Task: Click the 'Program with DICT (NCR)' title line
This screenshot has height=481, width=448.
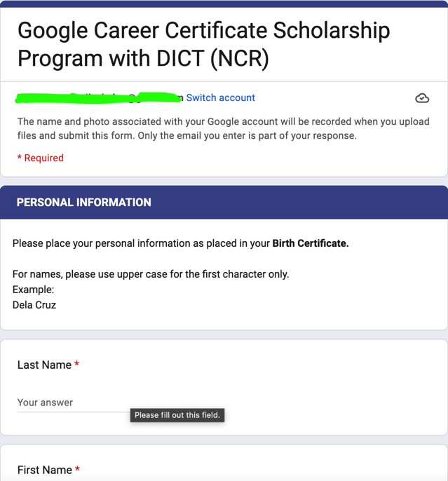Action: tap(143, 58)
